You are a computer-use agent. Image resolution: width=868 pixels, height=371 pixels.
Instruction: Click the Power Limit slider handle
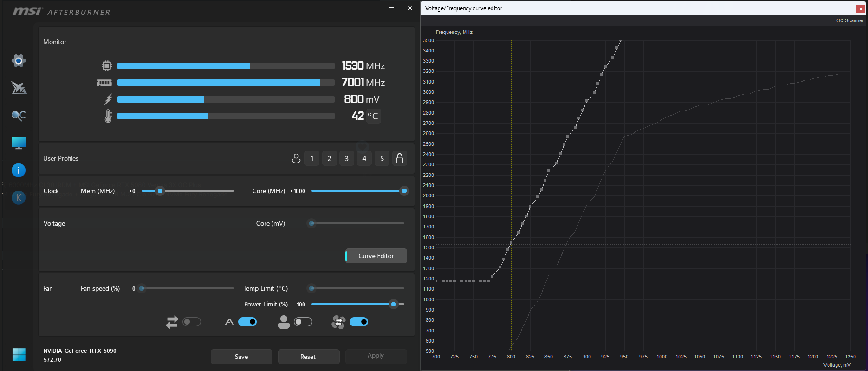click(x=394, y=304)
